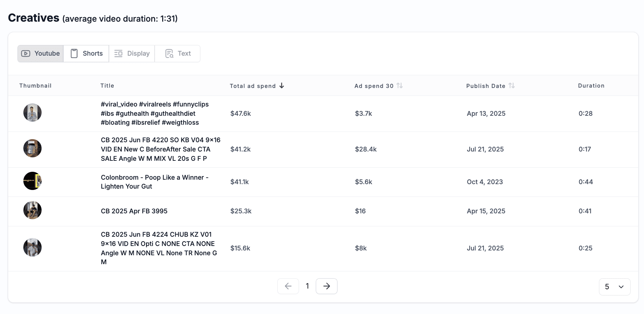This screenshot has height=314, width=644.
Task: Click the Ad spend 30 sort arrows
Action: [x=399, y=86]
